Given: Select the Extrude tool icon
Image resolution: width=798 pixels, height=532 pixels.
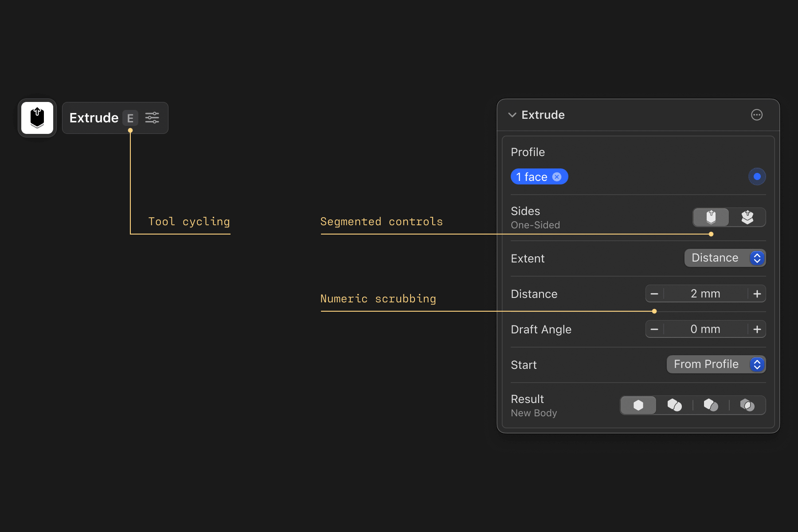Looking at the screenshot, I should click(x=37, y=118).
